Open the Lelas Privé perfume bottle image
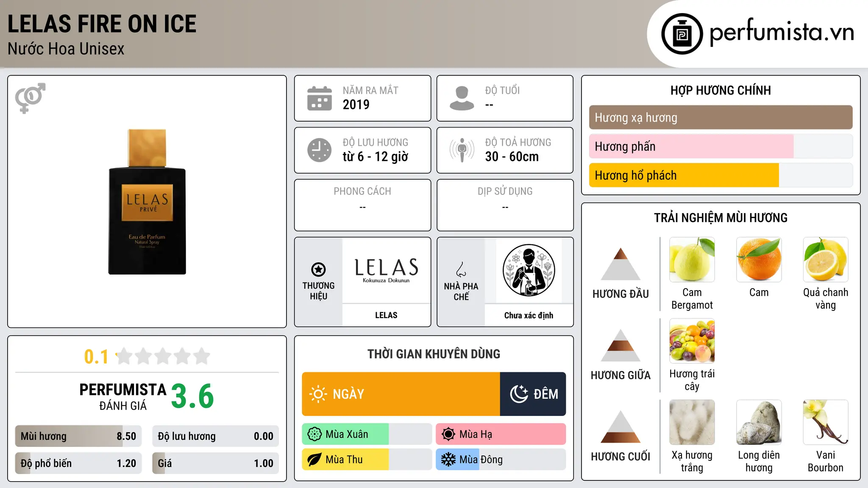Image resolution: width=868 pixels, height=488 pixels. pos(147,202)
